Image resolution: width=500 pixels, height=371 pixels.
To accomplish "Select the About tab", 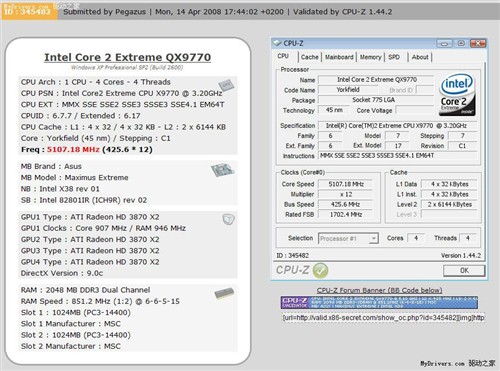I will (420, 57).
